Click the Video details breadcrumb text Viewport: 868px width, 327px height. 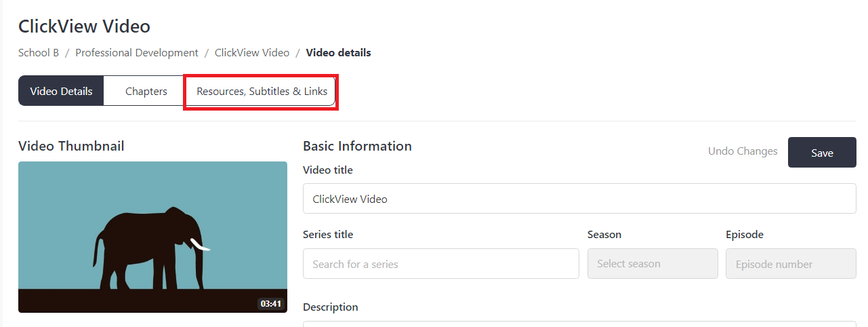(x=338, y=52)
